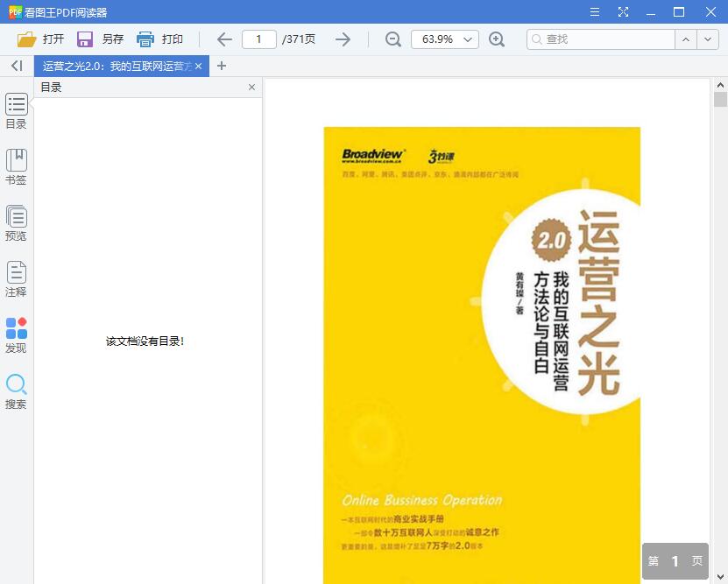The image size is (728, 584).
Task: Open a PDF file with 打开
Action: 40,39
